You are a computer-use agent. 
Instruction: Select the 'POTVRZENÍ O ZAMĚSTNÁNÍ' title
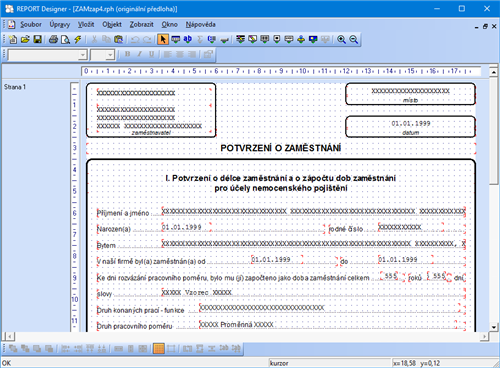point(281,148)
